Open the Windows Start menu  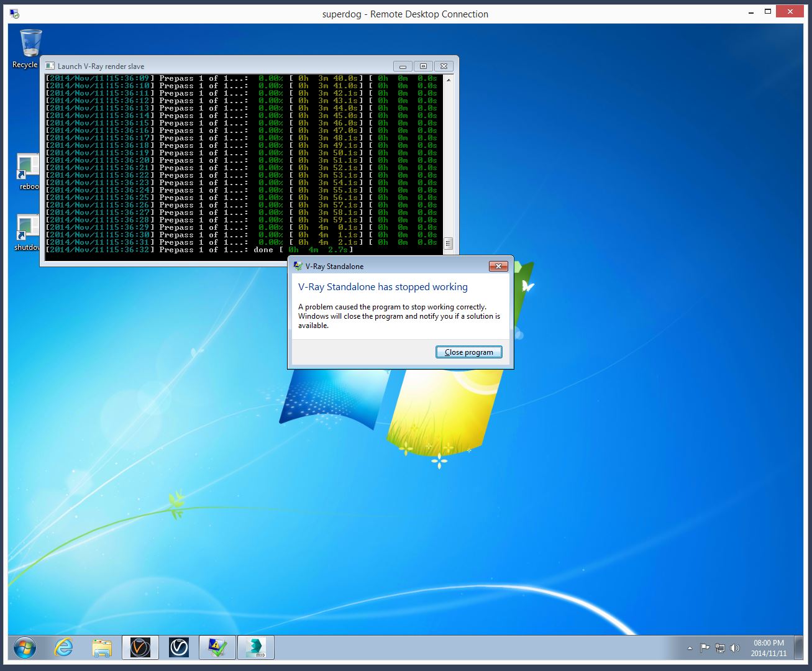pyautogui.click(x=25, y=648)
